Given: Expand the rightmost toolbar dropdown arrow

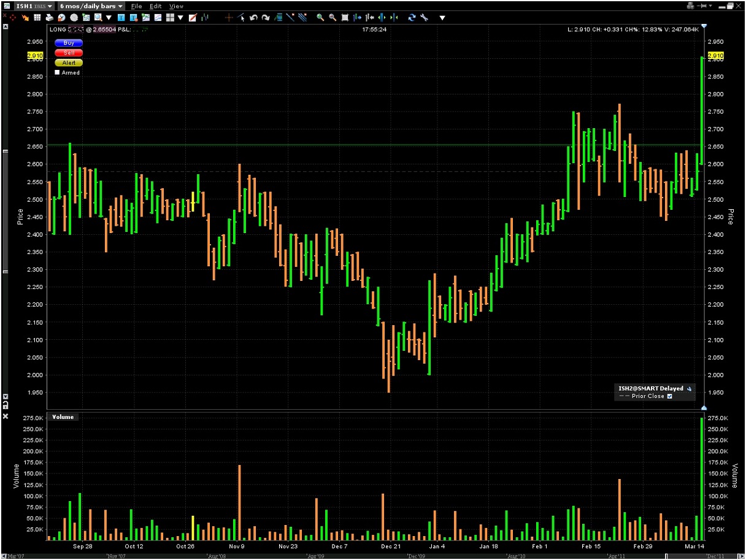Looking at the screenshot, I should [x=441, y=18].
